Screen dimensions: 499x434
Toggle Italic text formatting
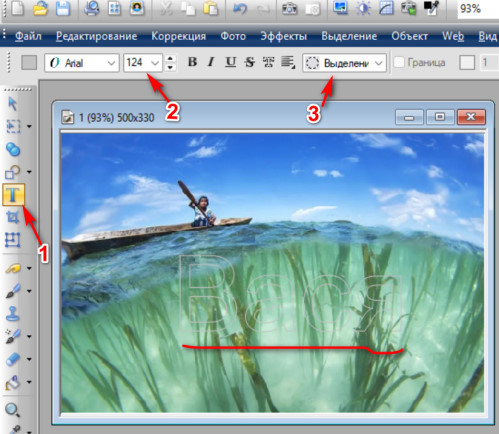pos(211,62)
